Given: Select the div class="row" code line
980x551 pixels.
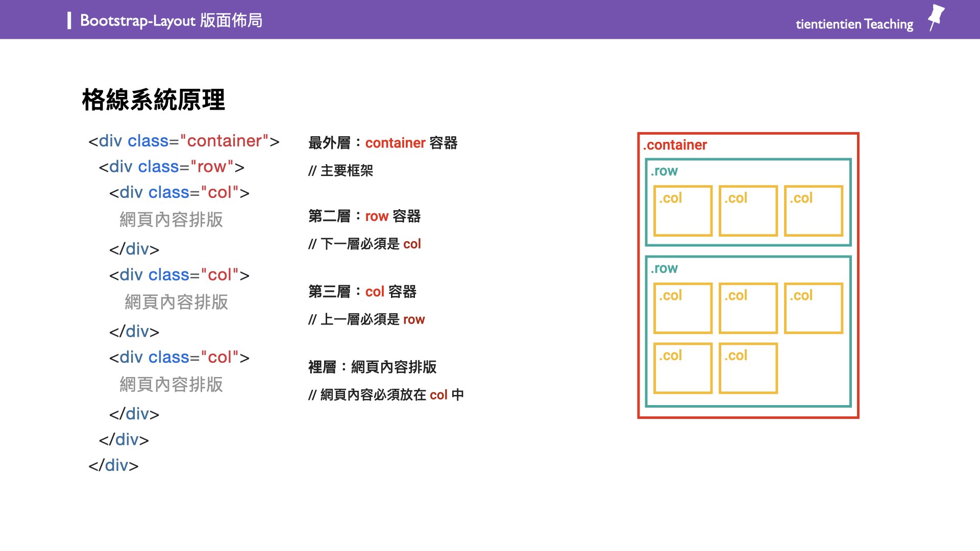Looking at the screenshot, I should 171,166.
